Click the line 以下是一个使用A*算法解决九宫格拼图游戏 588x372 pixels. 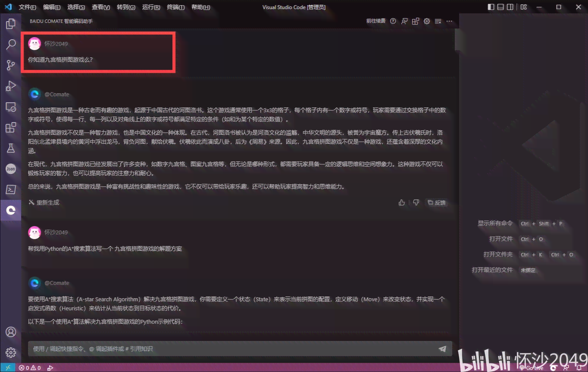(106, 322)
